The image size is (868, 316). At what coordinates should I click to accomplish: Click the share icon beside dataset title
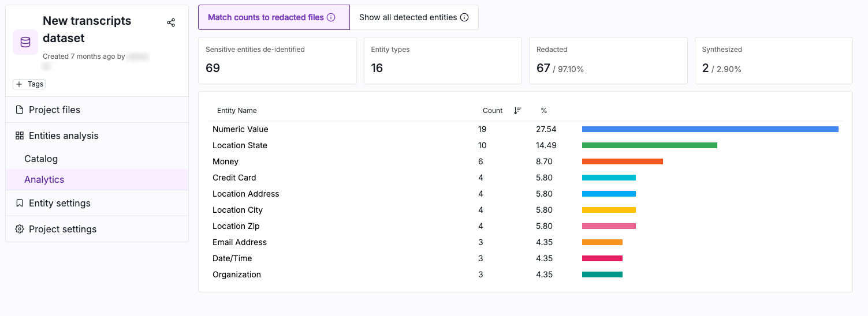pyautogui.click(x=171, y=22)
